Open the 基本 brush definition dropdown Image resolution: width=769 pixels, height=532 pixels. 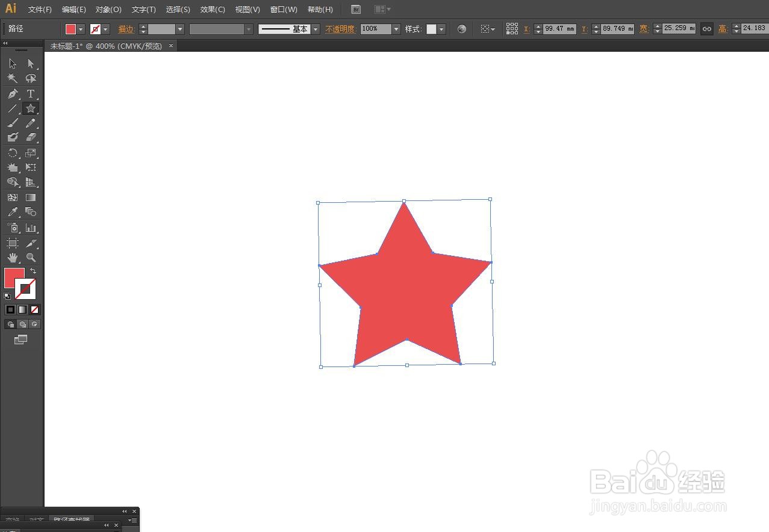click(316, 29)
